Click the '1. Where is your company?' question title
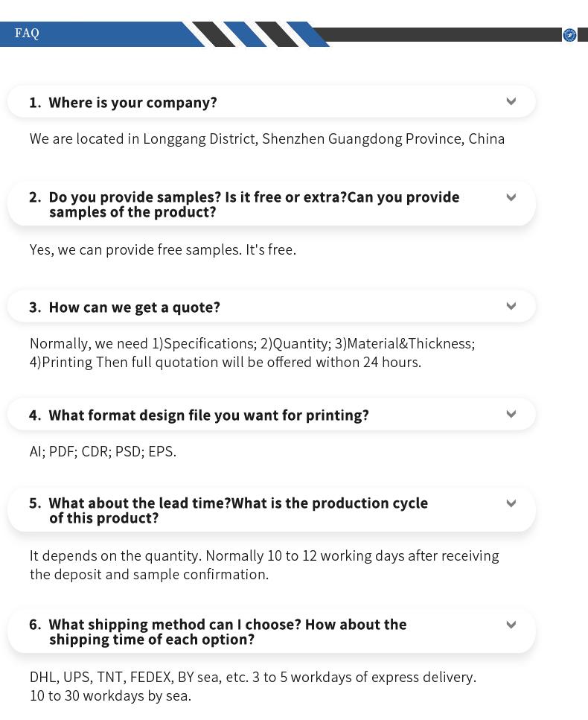 pyautogui.click(x=124, y=103)
